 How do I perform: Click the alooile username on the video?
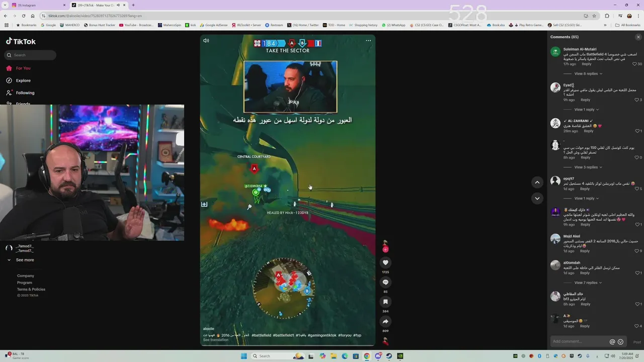[208, 329]
